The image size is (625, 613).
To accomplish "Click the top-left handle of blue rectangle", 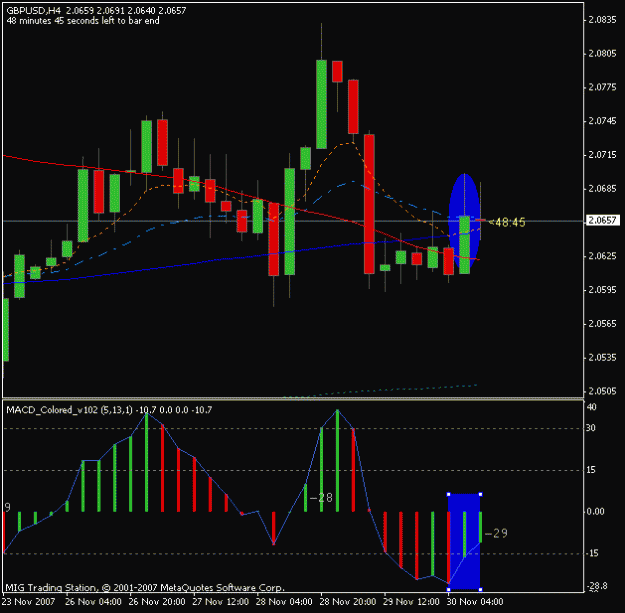I will [449, 494].
